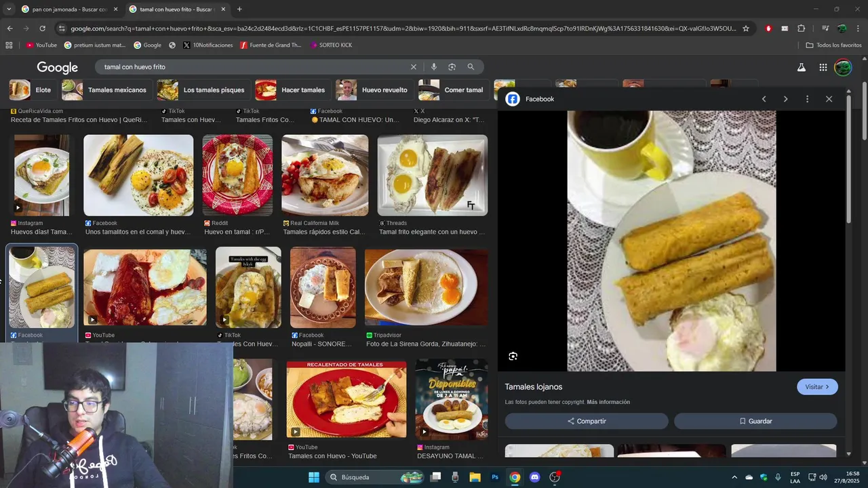Open the red hand ad-blocker extension

768,28
